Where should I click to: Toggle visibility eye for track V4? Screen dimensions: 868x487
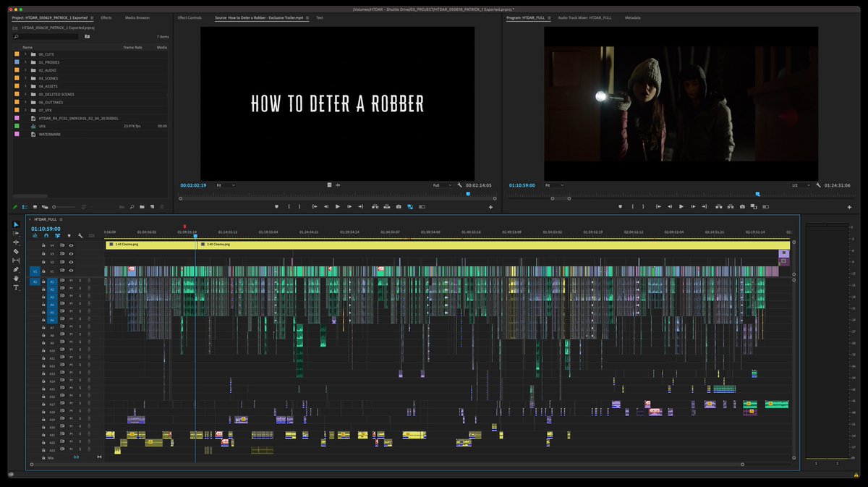tap(71, 245)
